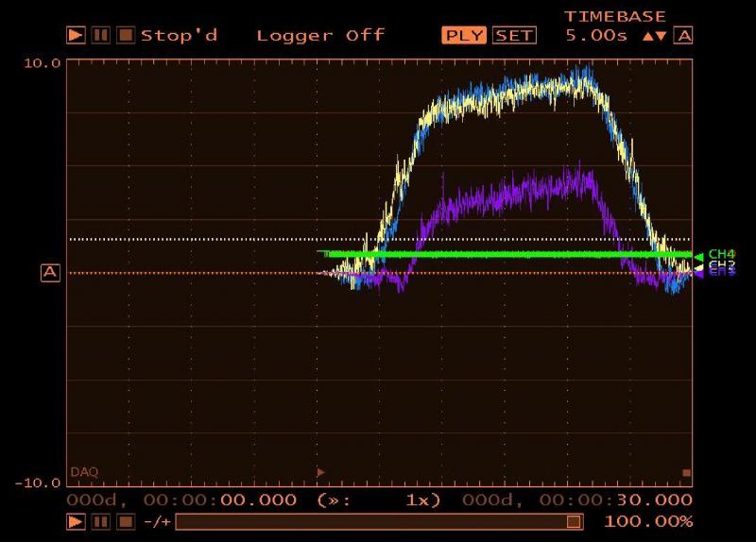756x542 pixels.
Task: Click the top pause icon
Action: click(x=100, y=35)
